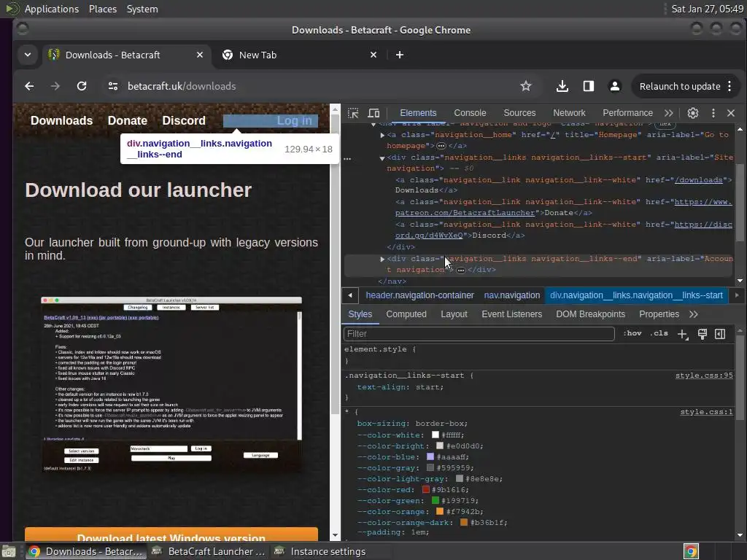
Task: Toggle device toolbar icon in DevTools
Action: coord(374,113)
